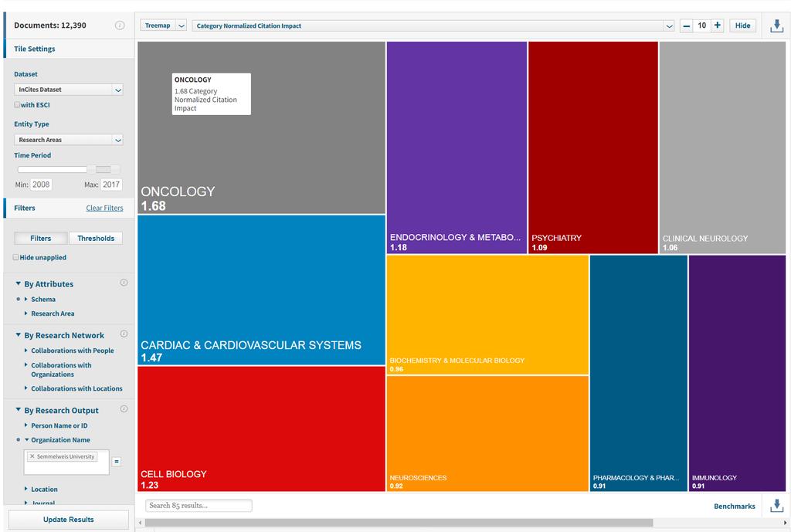Click the Min year field
The width and height of the screenshot is (791, 532).
click(41, 185)
